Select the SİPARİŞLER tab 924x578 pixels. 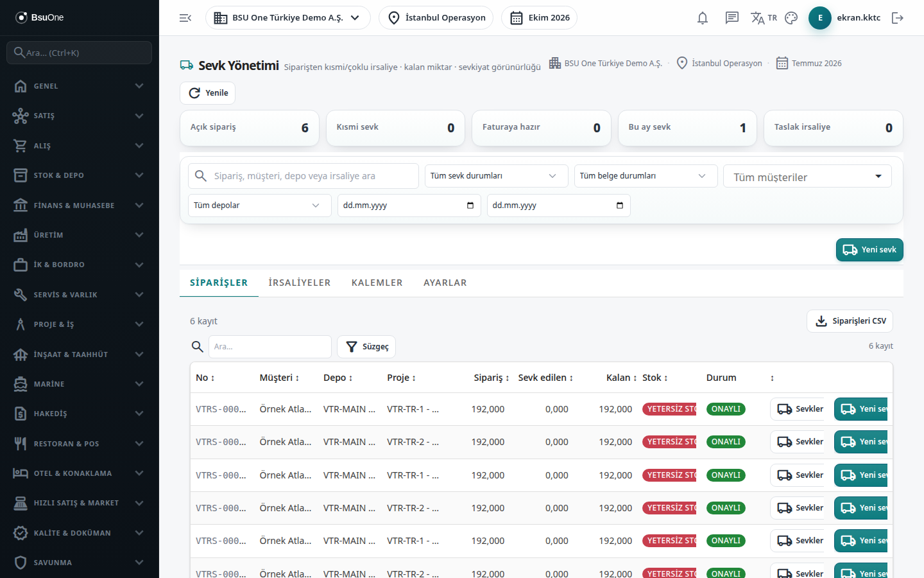click(x=219, y=283)
